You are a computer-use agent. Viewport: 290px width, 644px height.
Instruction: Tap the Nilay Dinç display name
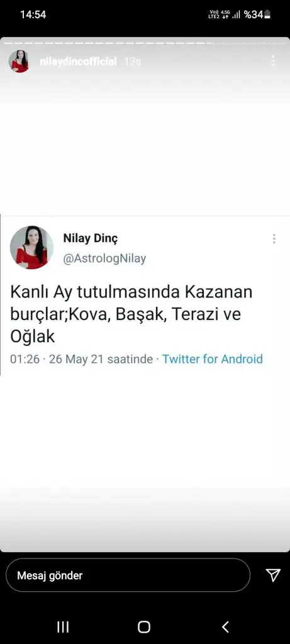pos(91,238)
